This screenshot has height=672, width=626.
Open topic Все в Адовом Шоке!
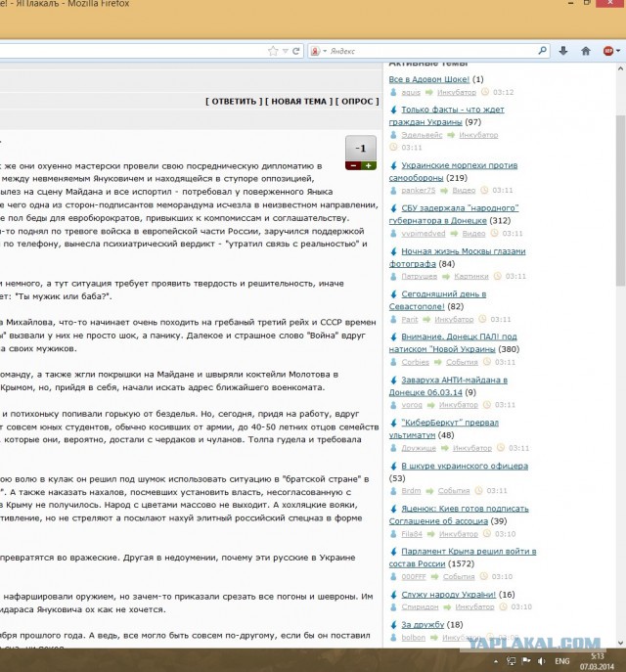click(428, 79)
